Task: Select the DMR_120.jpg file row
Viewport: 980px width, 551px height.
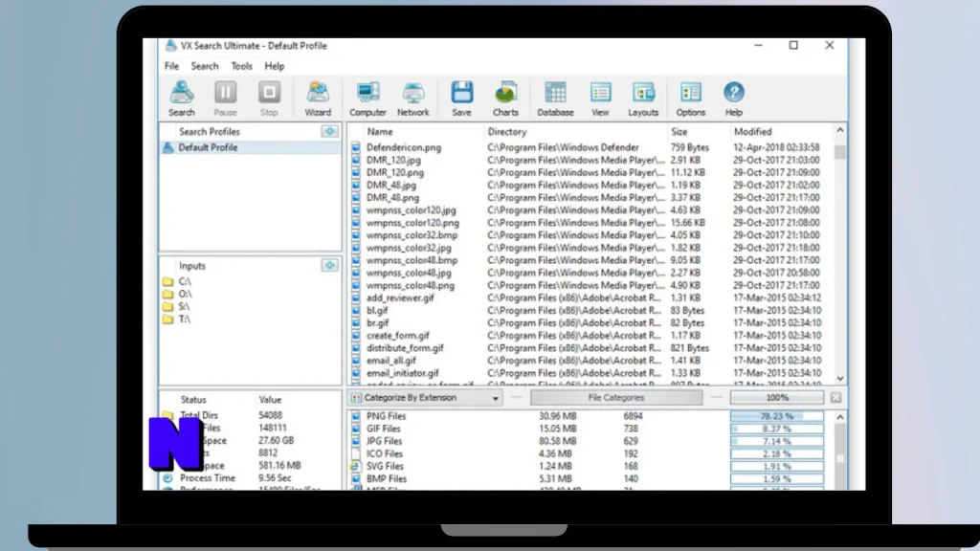Action: (x=590, y=160)
